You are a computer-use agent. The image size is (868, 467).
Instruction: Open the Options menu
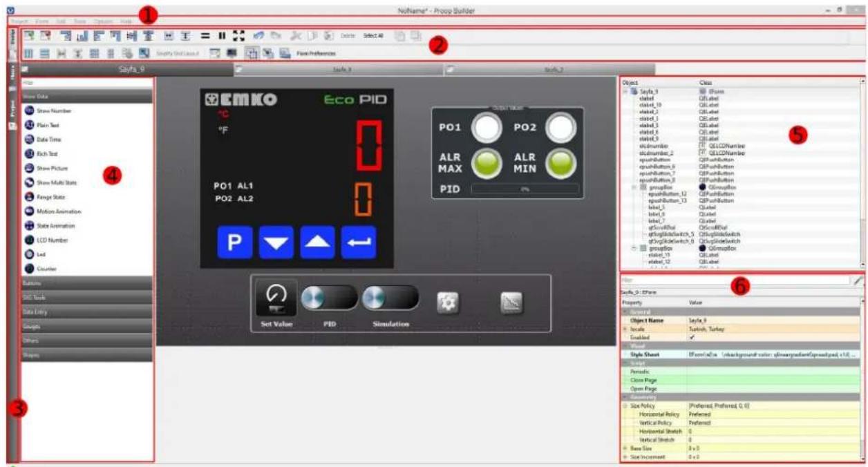point(103,22)
